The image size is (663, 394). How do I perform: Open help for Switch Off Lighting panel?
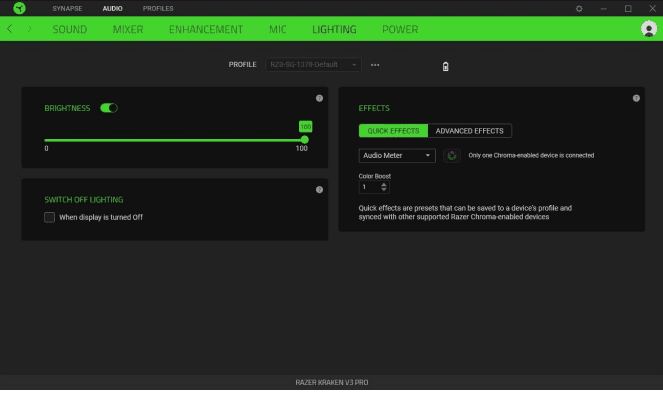click(x=319, y=190)
